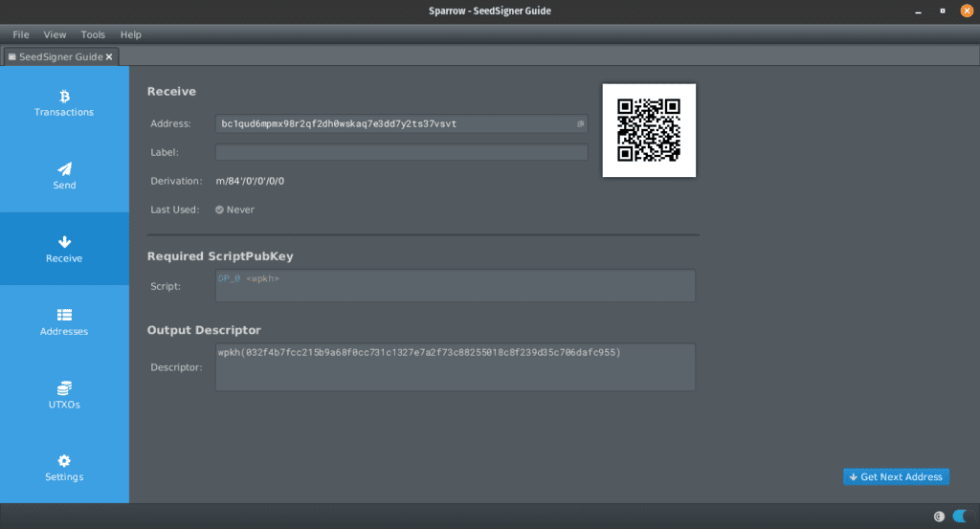Click the Get Next Address button
This screenshot has width=980, height=529.
click(x=896, y=476)
